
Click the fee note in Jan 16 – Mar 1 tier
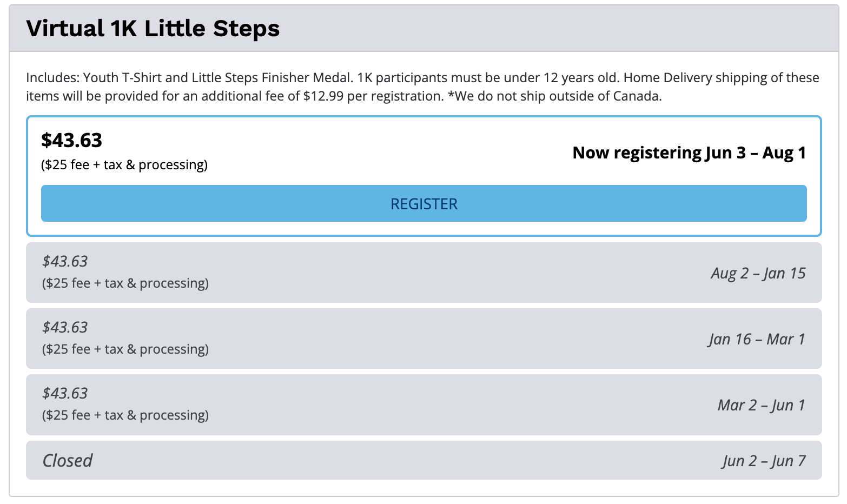click(125, 349)
